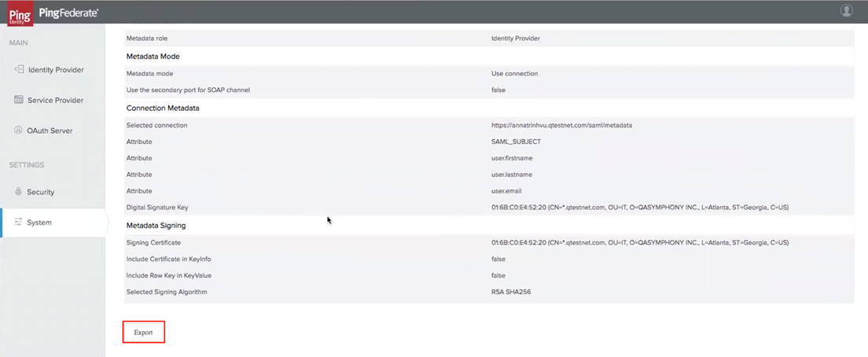Click the Service Provider sidebar icon

18,100
